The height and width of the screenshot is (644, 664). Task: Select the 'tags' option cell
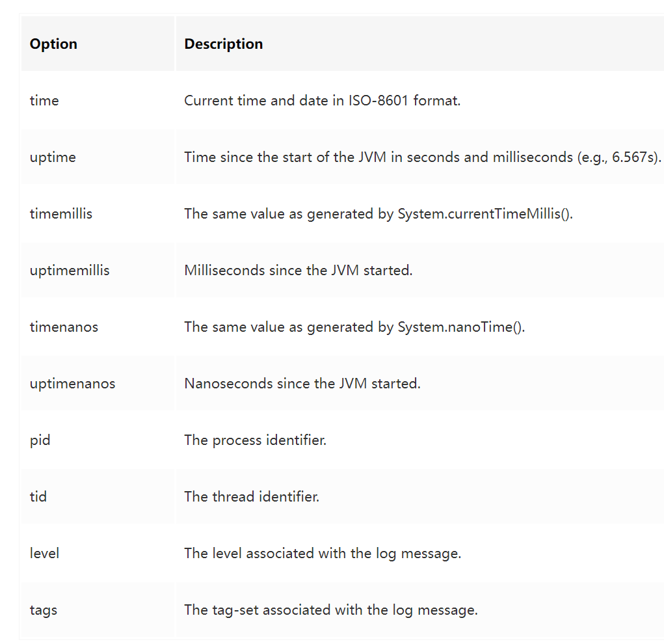pyautogui.click(x=98, y=610)
